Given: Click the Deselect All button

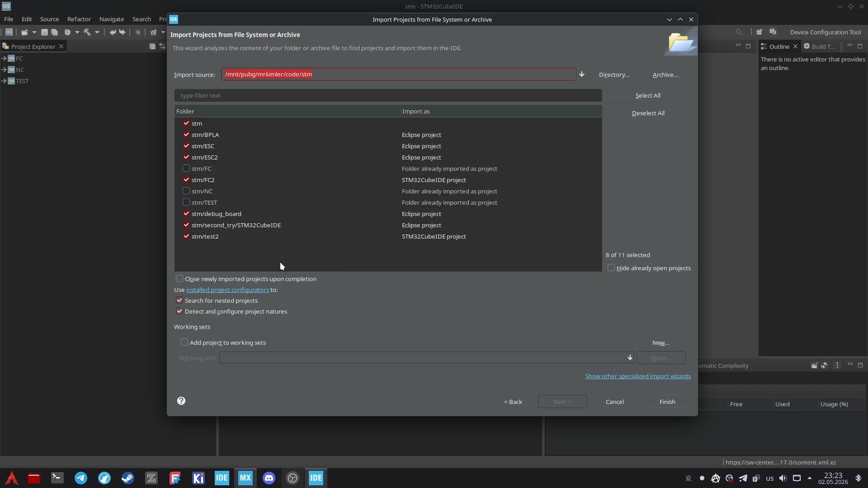Looking at the screenshot, I should (x=648, y=113).
